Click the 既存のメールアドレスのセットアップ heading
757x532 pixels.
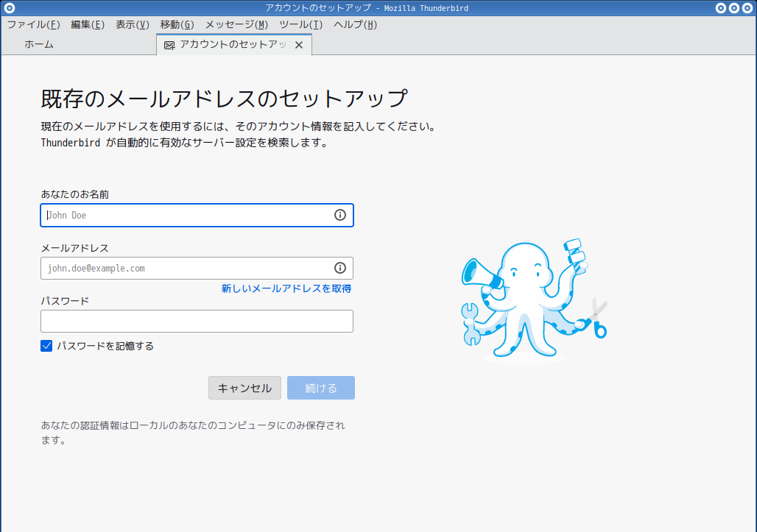point(225,99)
